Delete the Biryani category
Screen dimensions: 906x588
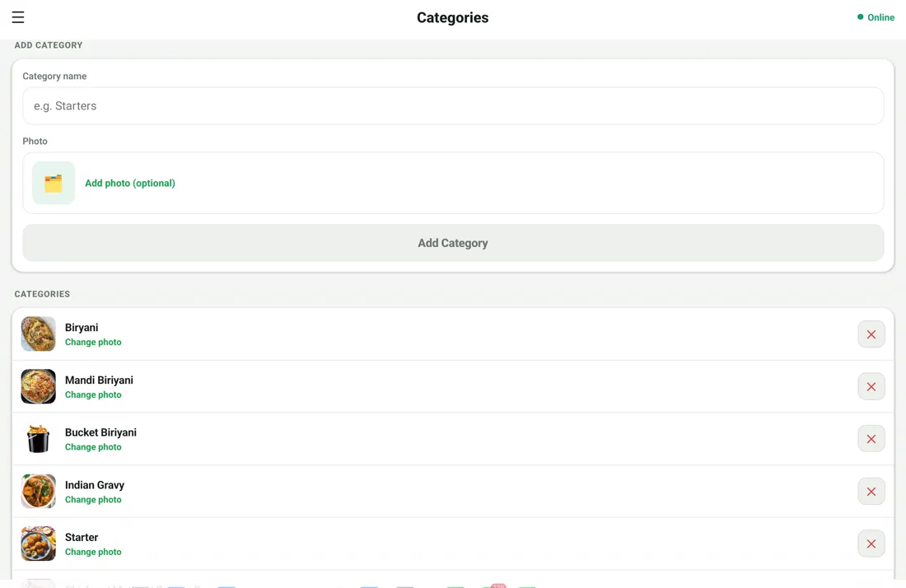point(871,334)
